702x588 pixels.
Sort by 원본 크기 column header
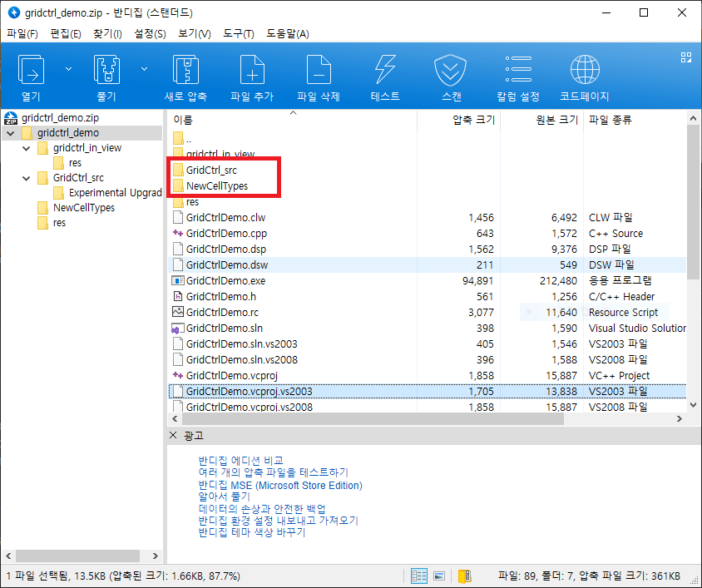click(x=541, y=120)
